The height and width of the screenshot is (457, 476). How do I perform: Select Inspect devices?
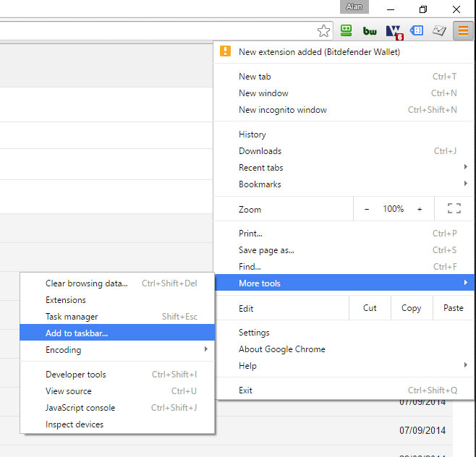pos(117,424)
